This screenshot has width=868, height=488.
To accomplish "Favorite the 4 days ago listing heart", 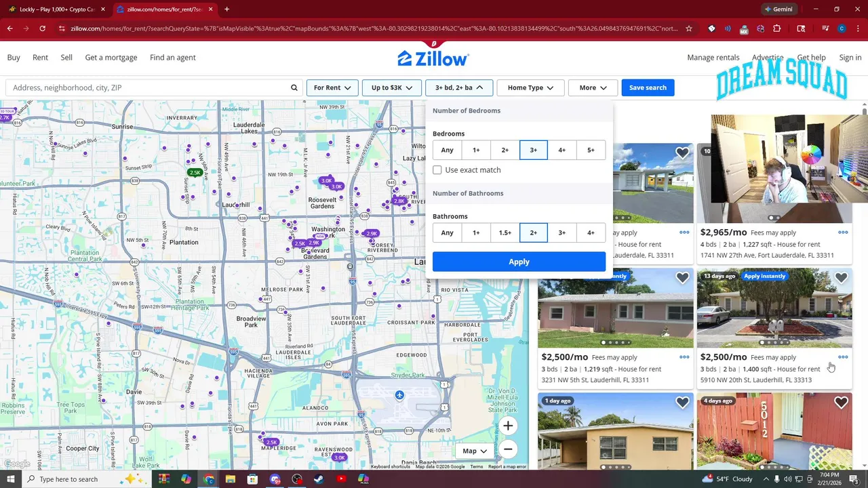I will 841,403.
